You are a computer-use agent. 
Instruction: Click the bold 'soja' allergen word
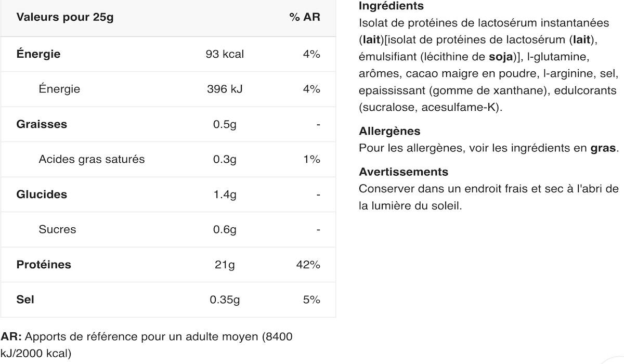501,56
